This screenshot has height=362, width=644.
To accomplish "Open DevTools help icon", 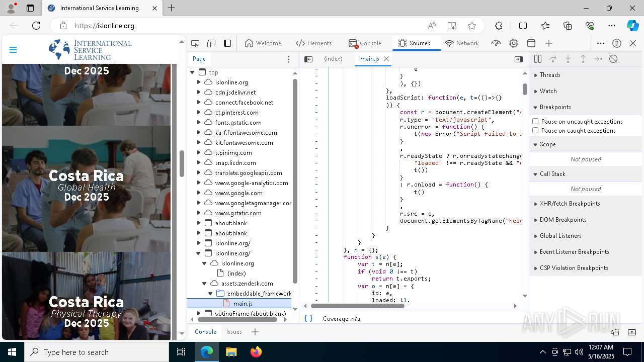I will click(617, 43).
